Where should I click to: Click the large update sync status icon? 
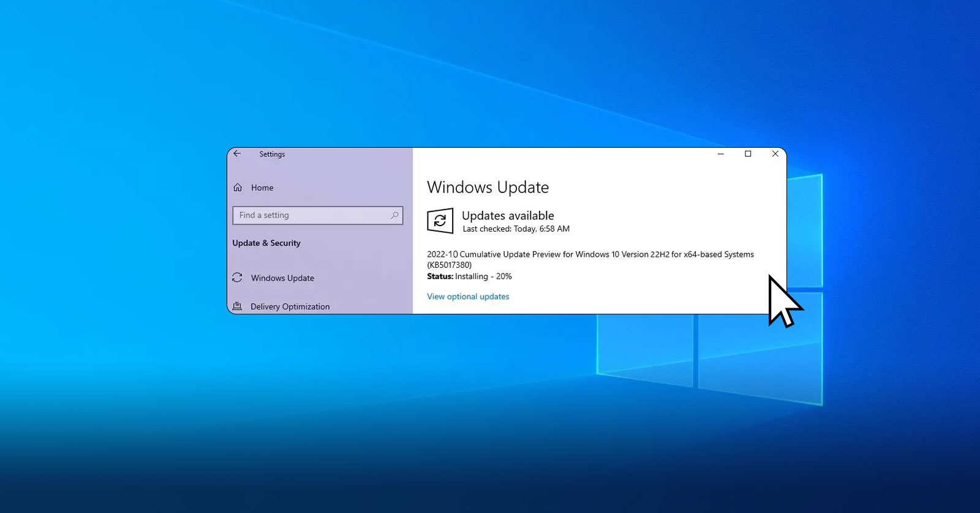(x=440, y=221)
